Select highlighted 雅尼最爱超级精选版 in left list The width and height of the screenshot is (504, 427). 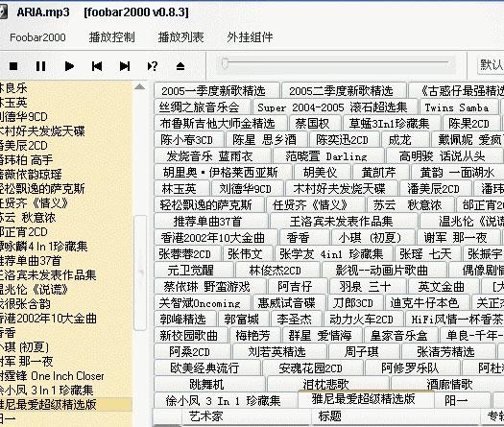coord(66,405)
